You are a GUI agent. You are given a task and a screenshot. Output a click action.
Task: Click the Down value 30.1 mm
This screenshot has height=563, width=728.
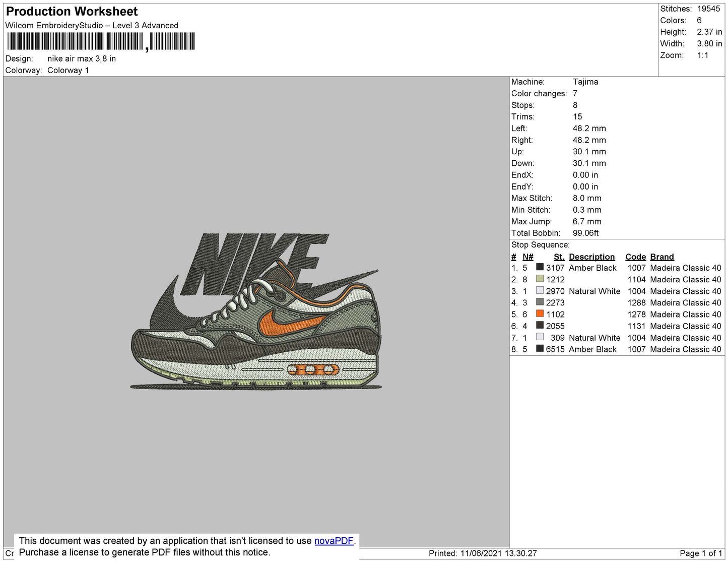pos(589,163)
